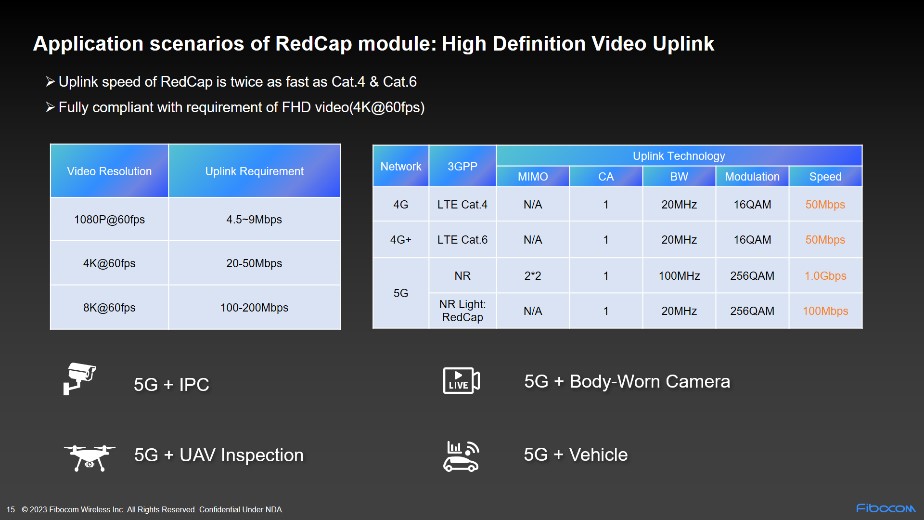
Task: Select the NR Light: RedCap cell
Action: pyautogui.click(x=462, y=311)
